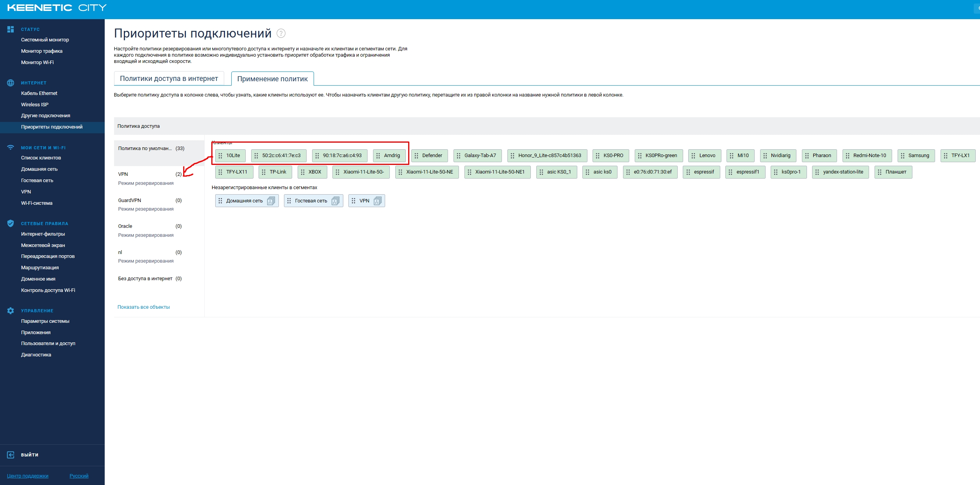Switch to Политики доступа в интернет tab

(169, 79)
